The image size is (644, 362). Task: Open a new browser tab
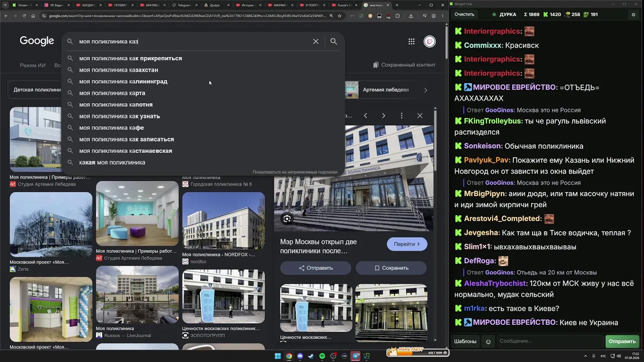(x=397, y=5)
